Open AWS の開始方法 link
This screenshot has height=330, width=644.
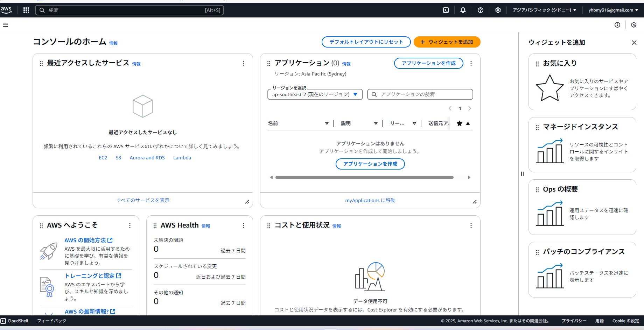click(89, 240)
